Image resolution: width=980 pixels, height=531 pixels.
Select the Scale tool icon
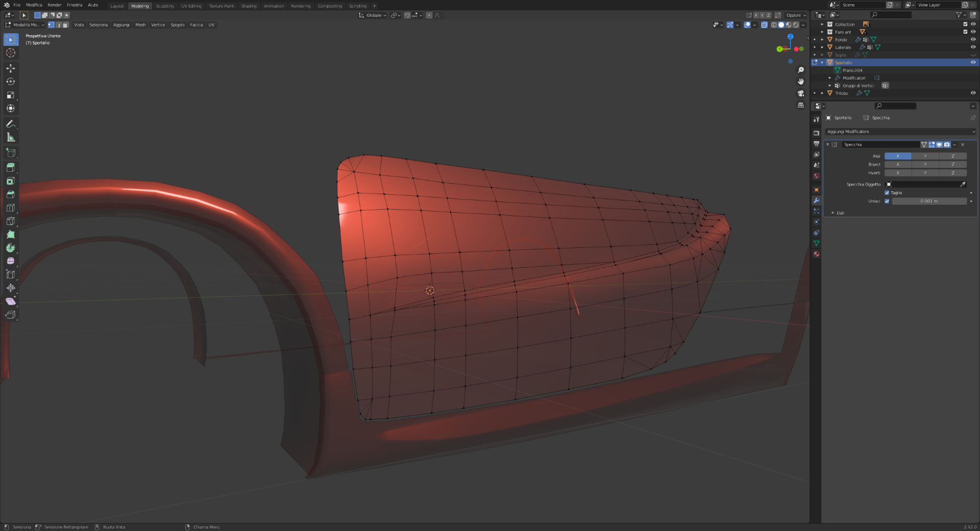11,95
